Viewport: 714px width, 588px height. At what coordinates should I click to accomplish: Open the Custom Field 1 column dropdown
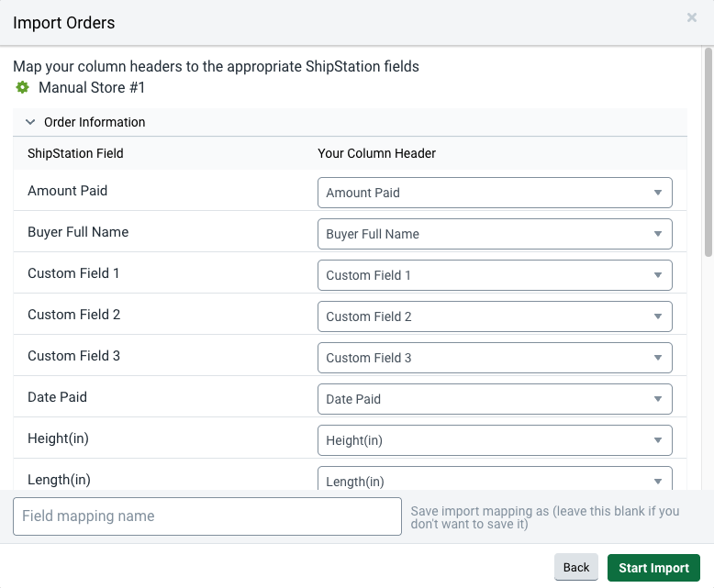(x=495, y=275)
